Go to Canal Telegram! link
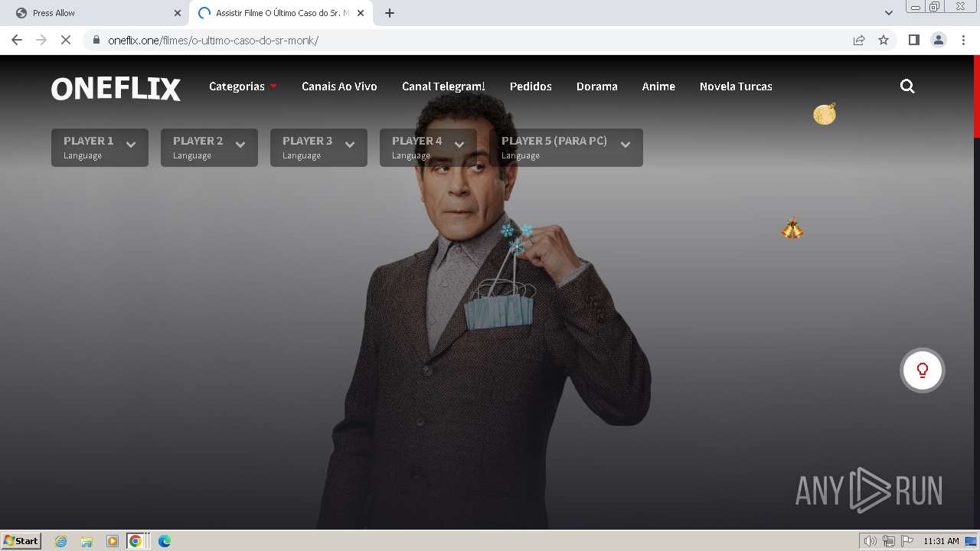 pyautogui.click(x=443, y=86)
